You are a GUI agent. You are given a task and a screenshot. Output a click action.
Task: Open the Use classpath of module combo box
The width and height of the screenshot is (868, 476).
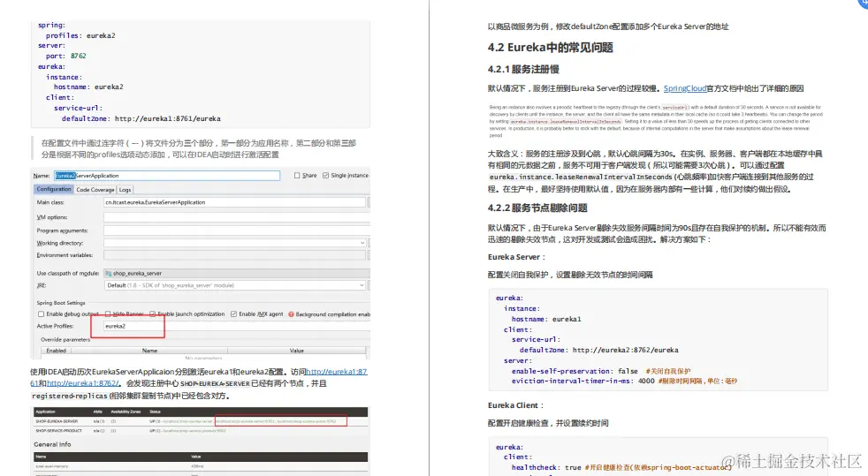point(236,273)
